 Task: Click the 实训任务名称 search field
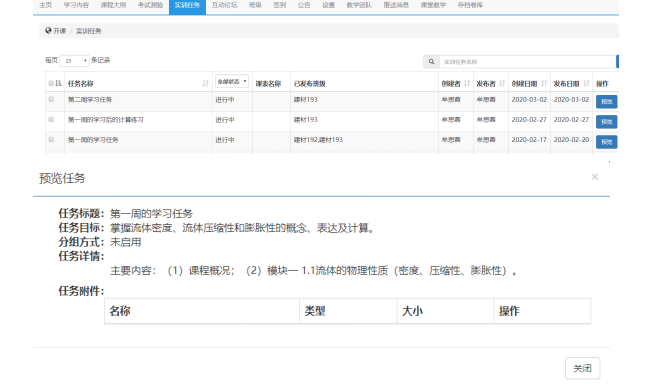528,62
